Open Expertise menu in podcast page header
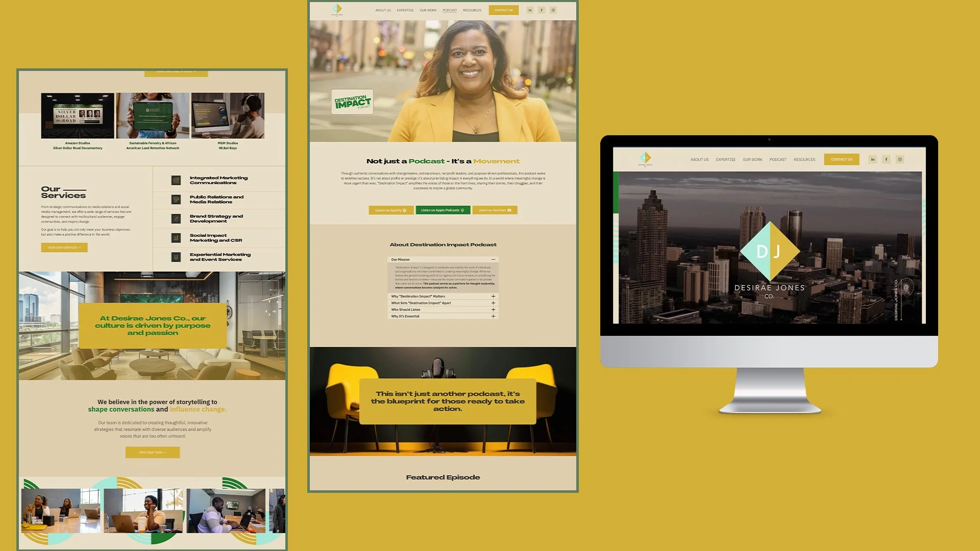Screen dimensions: 980x551 tap(405, 10)
